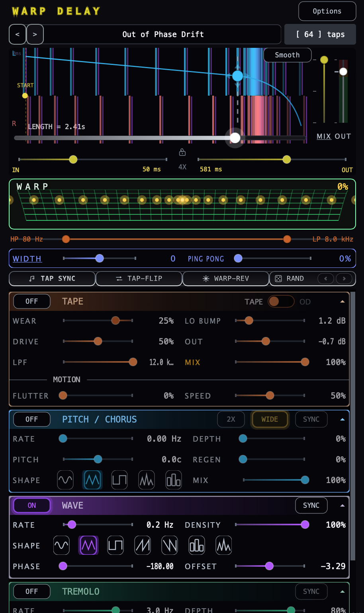Click the Wave OFFSET slider knob
The width and height of the screenshot is (364, 613).
coord(270,566)
